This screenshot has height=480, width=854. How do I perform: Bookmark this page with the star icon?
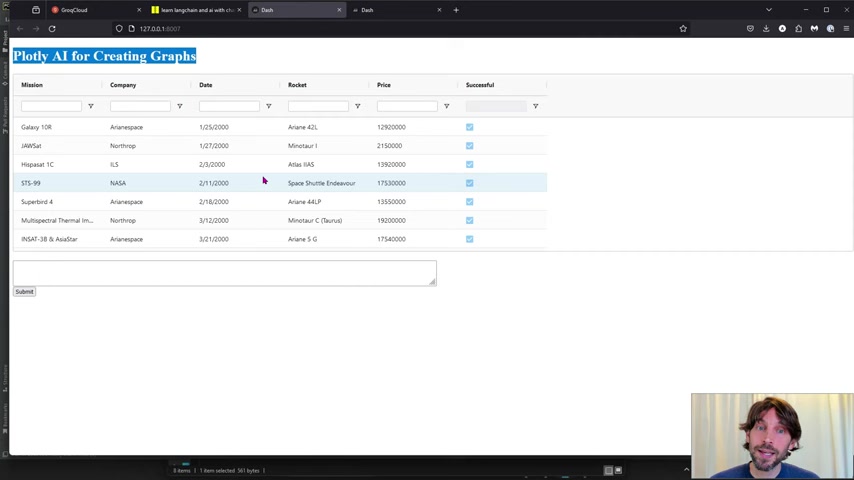pyautogui.click(x=683, y=29)
